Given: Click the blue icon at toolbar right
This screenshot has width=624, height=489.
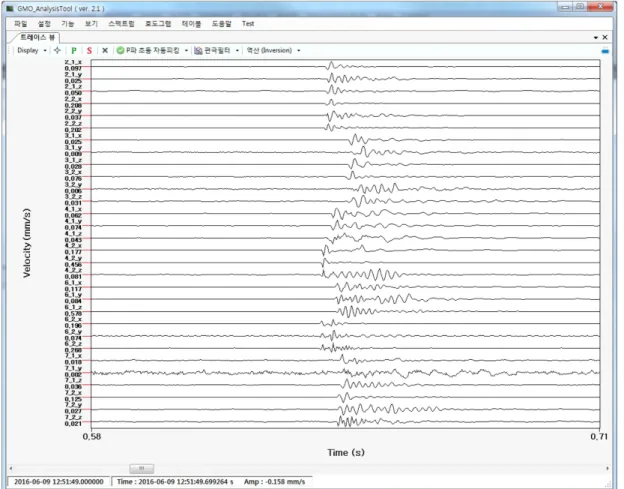Looking at the screenshot, I should pyautogui.click(x=605, y=51).
